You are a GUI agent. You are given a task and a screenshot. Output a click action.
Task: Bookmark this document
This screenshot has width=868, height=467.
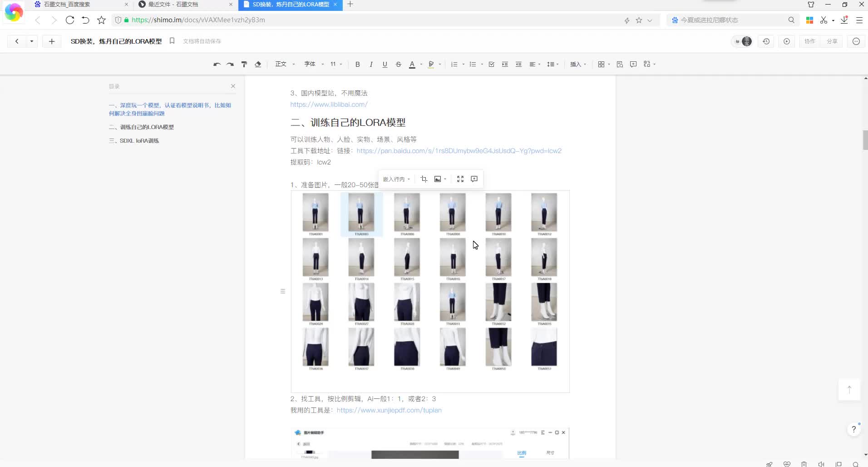click(172, 41)
